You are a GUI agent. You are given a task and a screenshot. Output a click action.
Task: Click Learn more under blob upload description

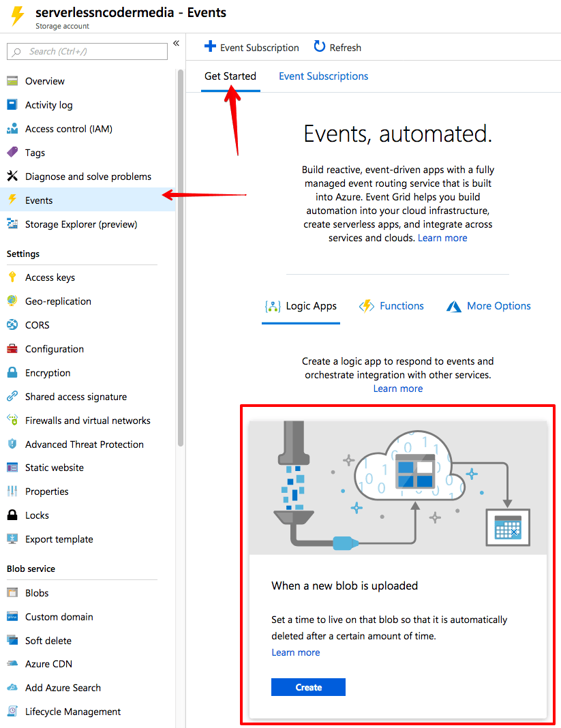tap(295, 652)
